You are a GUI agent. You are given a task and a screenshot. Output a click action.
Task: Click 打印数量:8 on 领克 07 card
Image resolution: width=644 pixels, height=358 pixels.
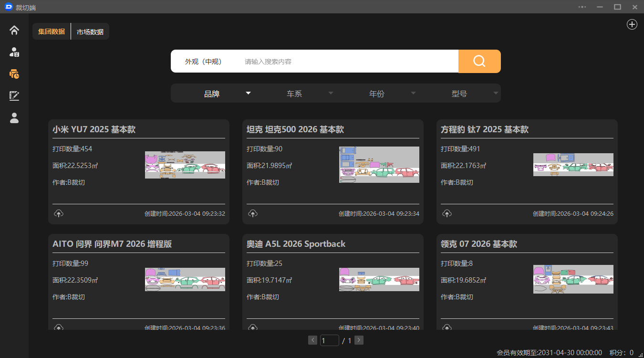click(457, 263)
